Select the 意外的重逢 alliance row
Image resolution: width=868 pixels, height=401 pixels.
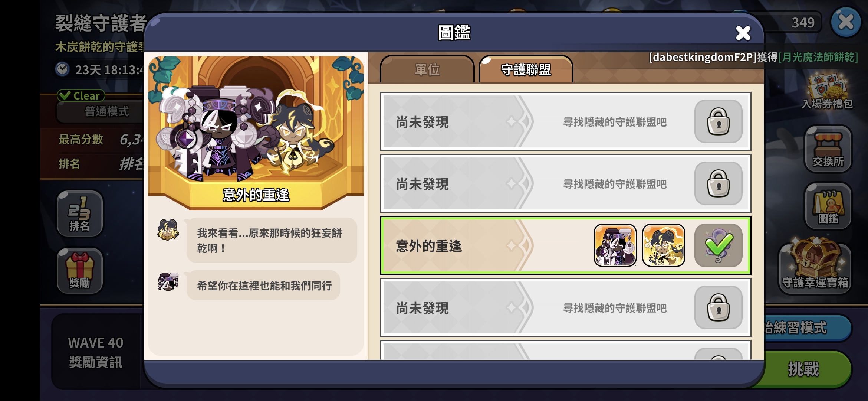[566, 245]
